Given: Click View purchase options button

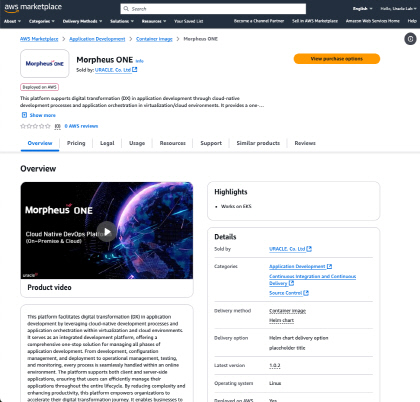Looking at the screenshot, I should click(337, 59).
